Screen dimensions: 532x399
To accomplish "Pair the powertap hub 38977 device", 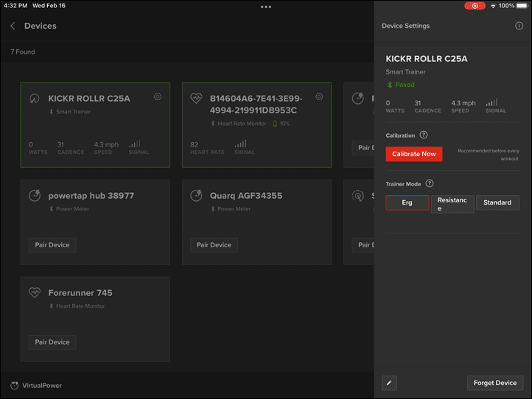I will (52, 245).
